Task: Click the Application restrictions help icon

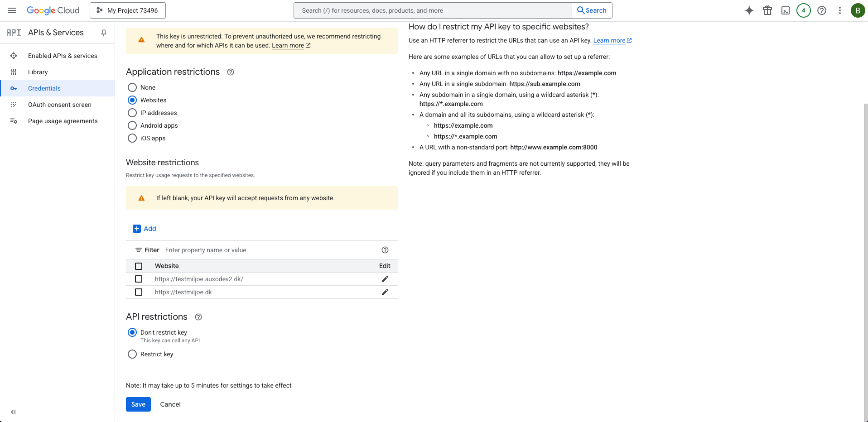Action: point(231,72)
